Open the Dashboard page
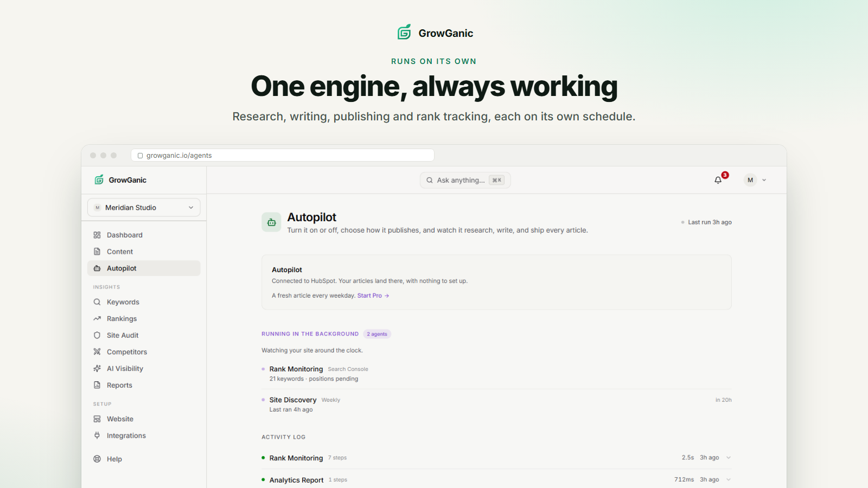Screen dimensions: 868x488 point(144,235)
